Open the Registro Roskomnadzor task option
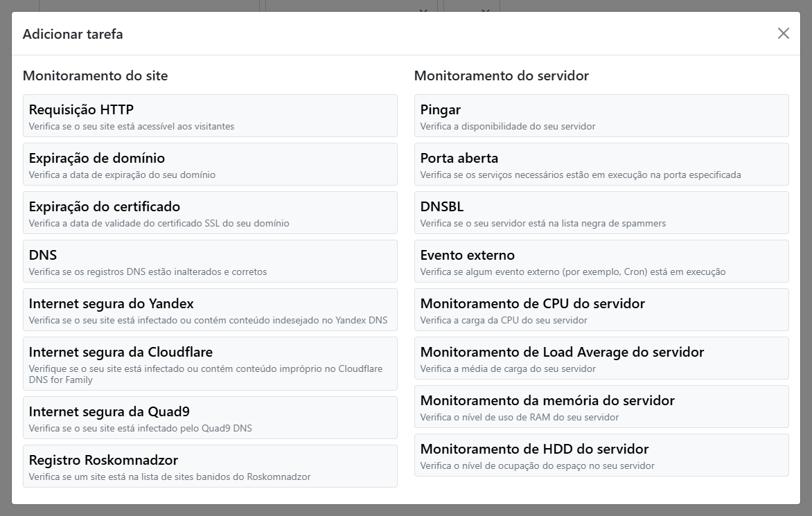812x516 pixels. tap(210, 466)
